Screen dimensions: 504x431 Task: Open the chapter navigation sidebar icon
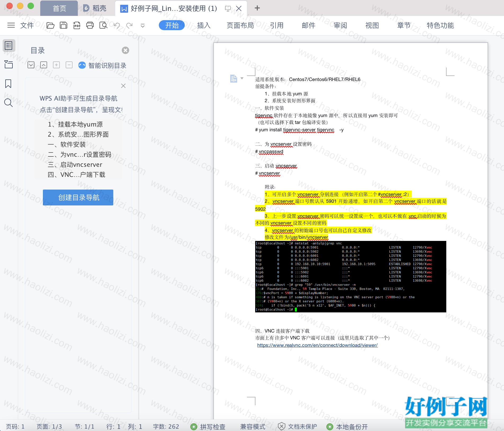[x=8, y=64]
